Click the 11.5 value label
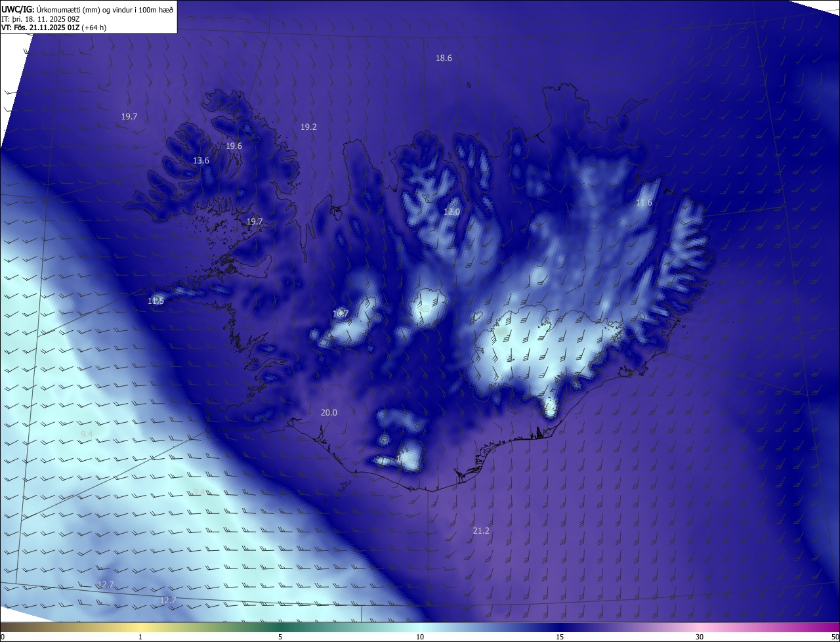The height and width of the screenshot is (642, 840). (x=156, y=301)
